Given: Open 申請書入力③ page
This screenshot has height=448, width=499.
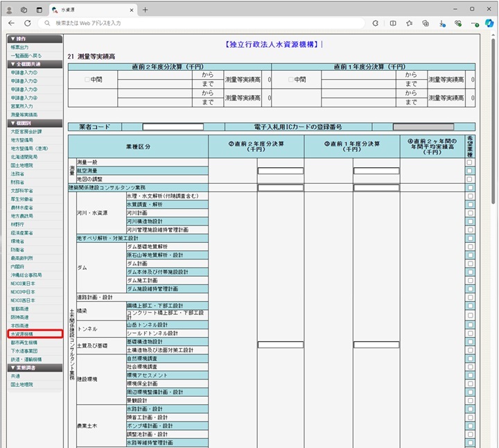Looking at the screenshot, I should tap(24, 89).
